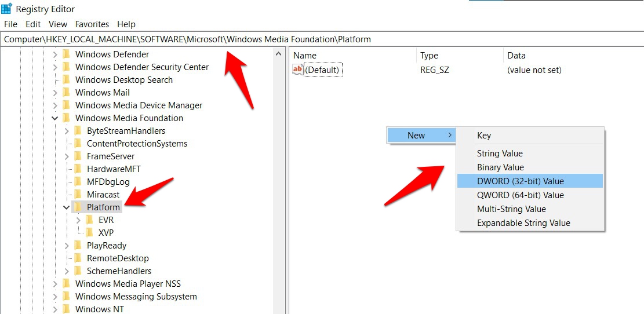The image size is (644, 314).
Task: Expand Windows Messaging Subsystem key
Action: click(55, 297)
